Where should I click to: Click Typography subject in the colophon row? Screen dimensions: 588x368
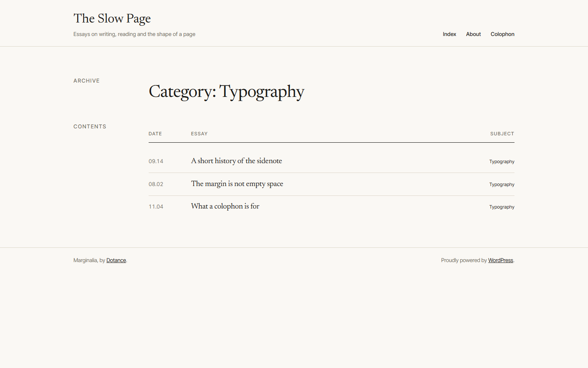click(x=502, y=207)
